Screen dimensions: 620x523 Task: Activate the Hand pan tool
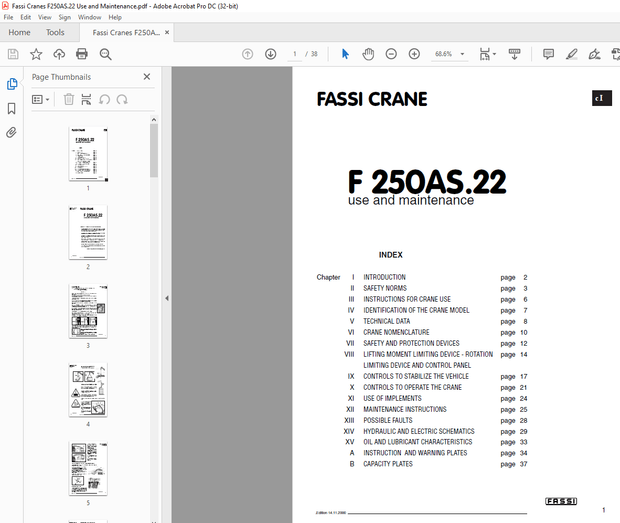click(368, 54)
